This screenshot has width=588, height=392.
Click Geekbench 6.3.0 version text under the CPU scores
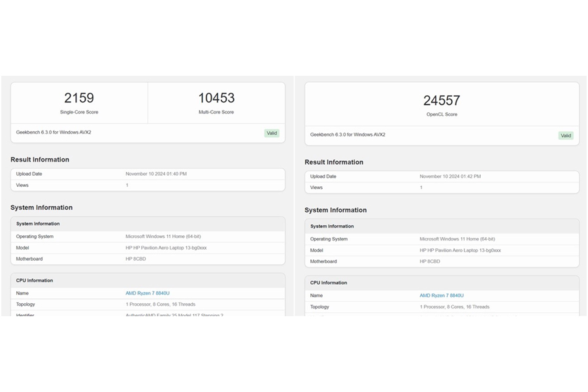[x=54, y=133]
